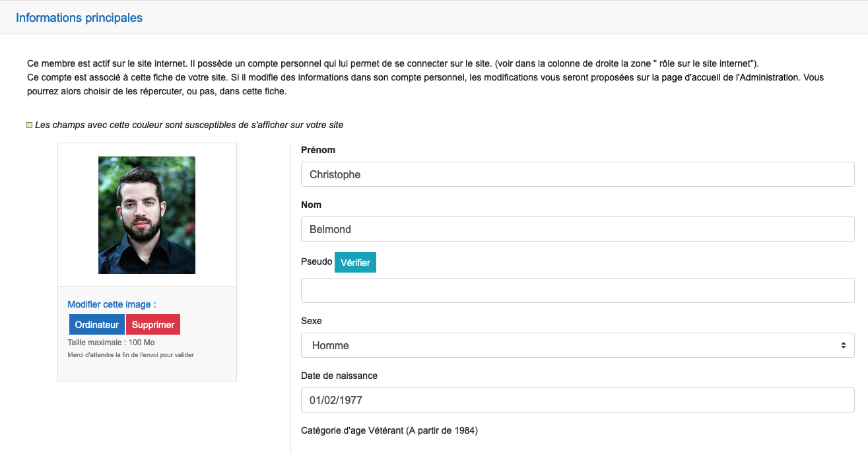Click the Nom field containing Belmond

[x=578, y=229]
